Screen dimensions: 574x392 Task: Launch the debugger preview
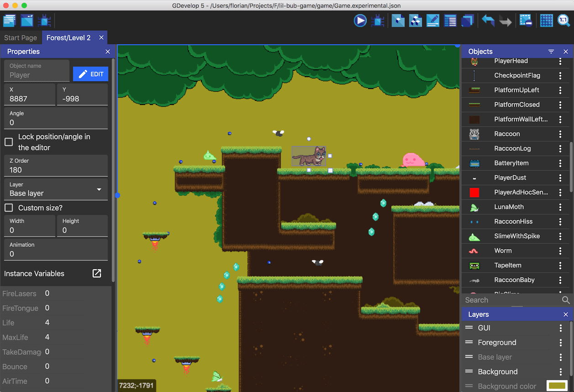pyautogui.click(x=378, y=20)
